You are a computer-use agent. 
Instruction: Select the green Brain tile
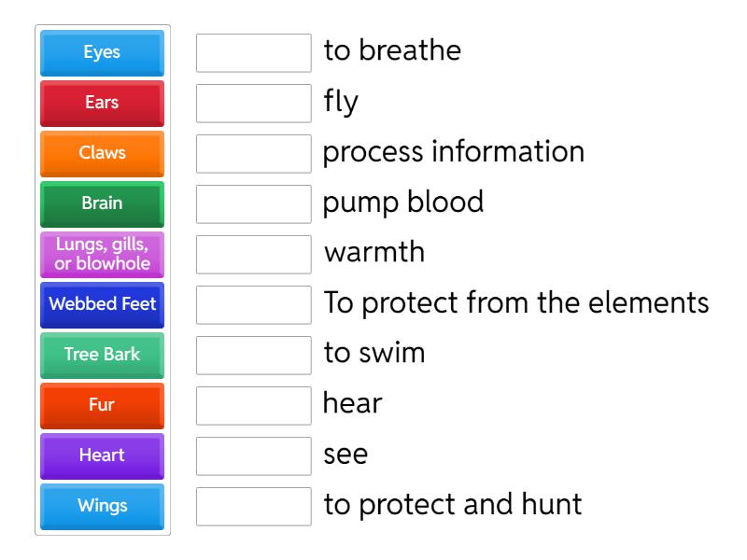102,203
